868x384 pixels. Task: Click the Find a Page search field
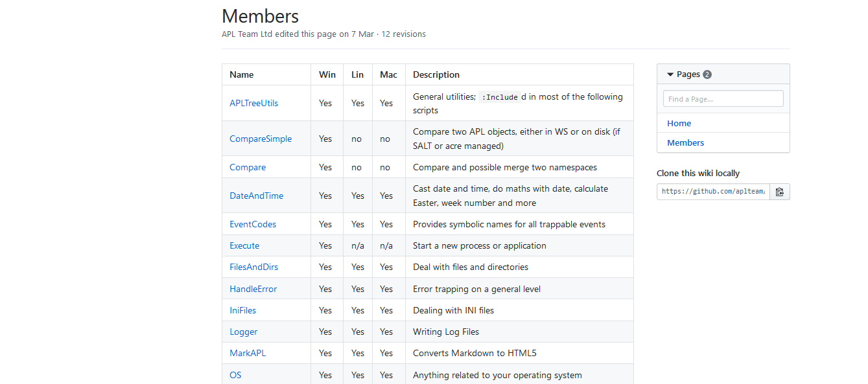point(723,99)
